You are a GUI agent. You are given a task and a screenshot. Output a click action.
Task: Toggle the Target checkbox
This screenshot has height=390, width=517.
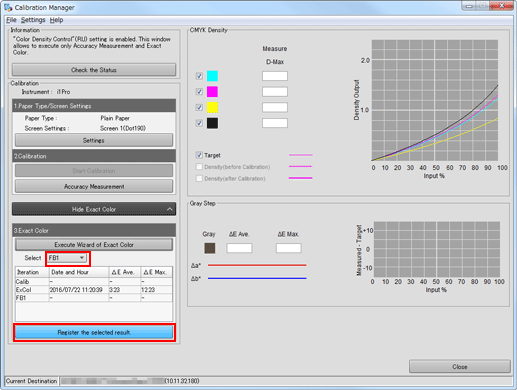(x=199, y=155)
